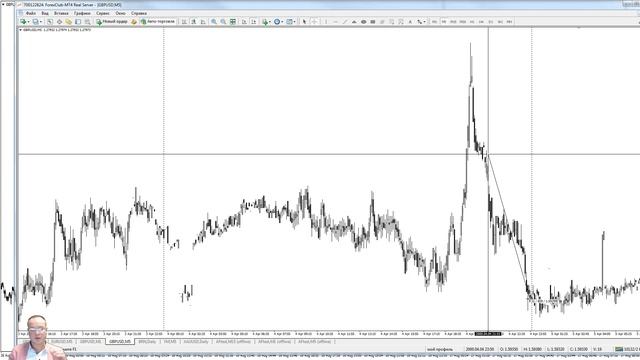
Task: Switch to MN monthly timeframe
Action: point(509,22)
